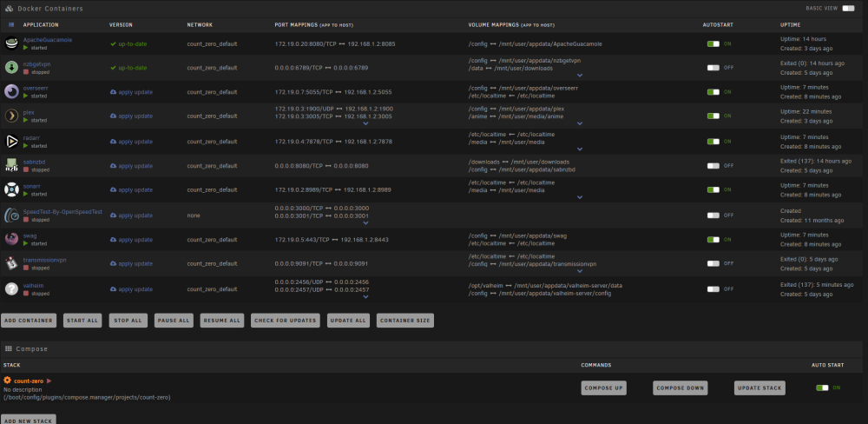Click the green checkmark in the ApacheGuacamole row

point(113,43)
